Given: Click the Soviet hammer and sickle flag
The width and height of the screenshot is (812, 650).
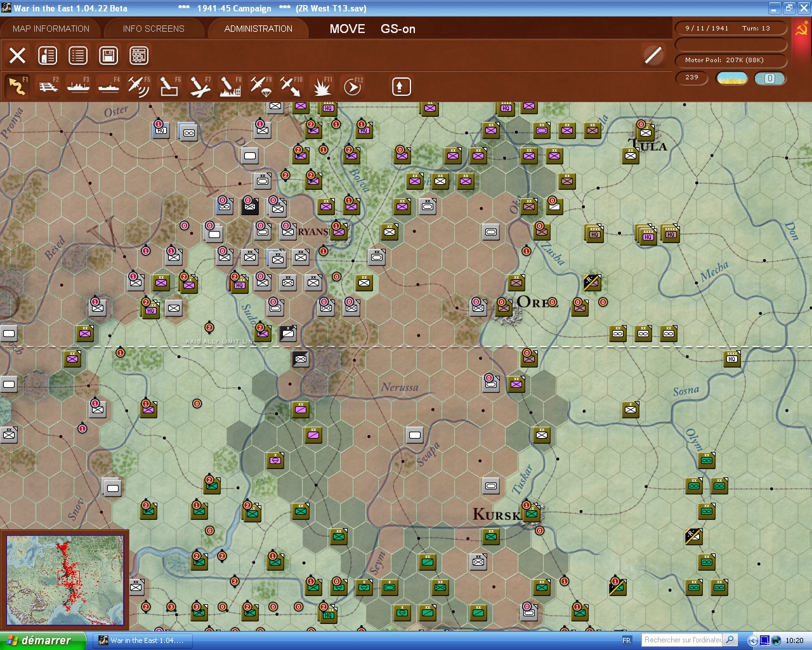Looking at the screenshot, I should click(801, 30).
